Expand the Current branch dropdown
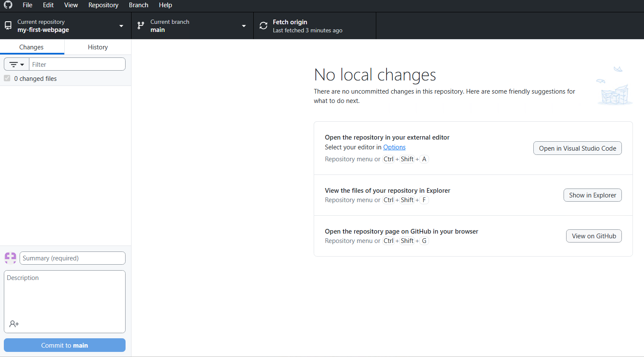Image resolution: width=644 pixels, height=357 pixels. [243, 26]
